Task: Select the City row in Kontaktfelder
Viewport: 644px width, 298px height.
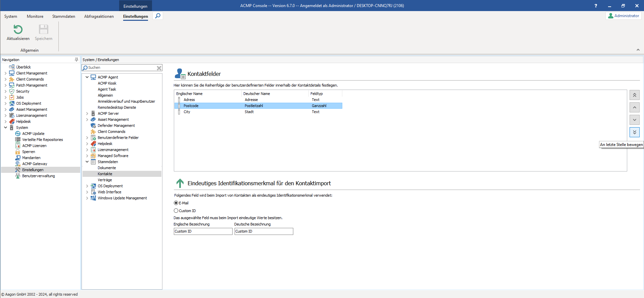Action: (x=187, y=112)
